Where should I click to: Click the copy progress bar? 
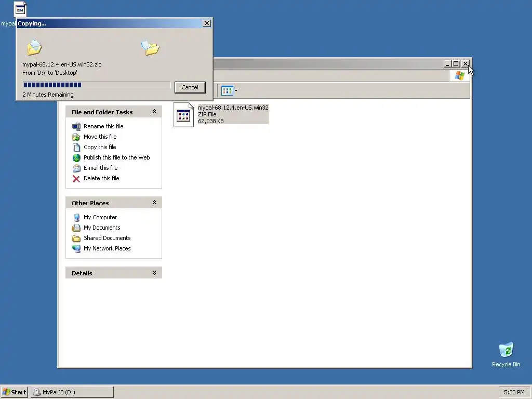pyautogui.click(x=96, y=85)
